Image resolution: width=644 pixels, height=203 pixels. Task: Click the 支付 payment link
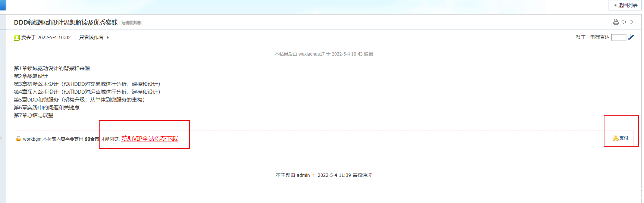(624, 138)
